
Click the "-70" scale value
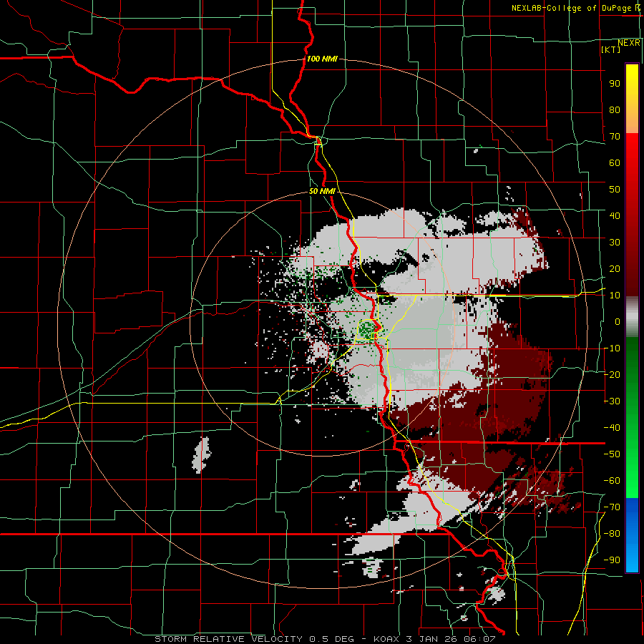(612, 507)
